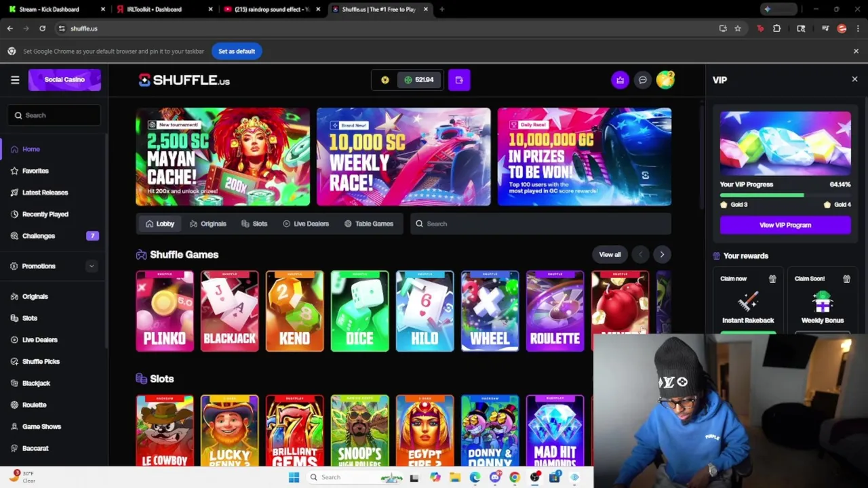Open the 10,000,000 GC Daily Race banner
868x488 pixels.
pyautogui.click(x=585, y=157)
